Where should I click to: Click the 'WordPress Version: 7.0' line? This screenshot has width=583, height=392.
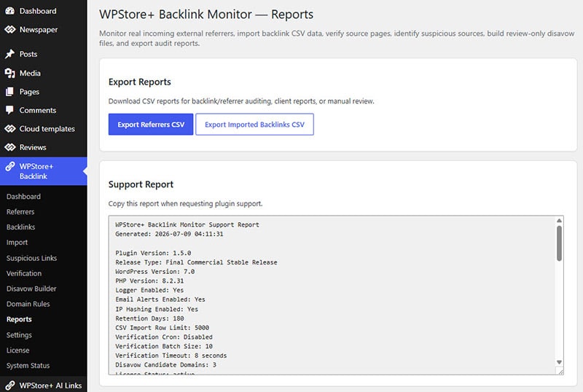tap(155, 272)
